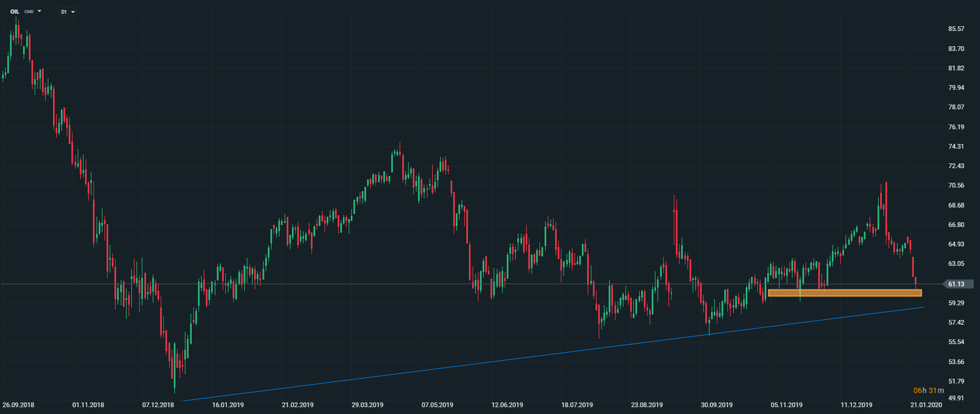Image resolution: width=980 pixels, height=414 pixels.
Task: Click the 55.54 price level label
Action: [x=956, y=342]
